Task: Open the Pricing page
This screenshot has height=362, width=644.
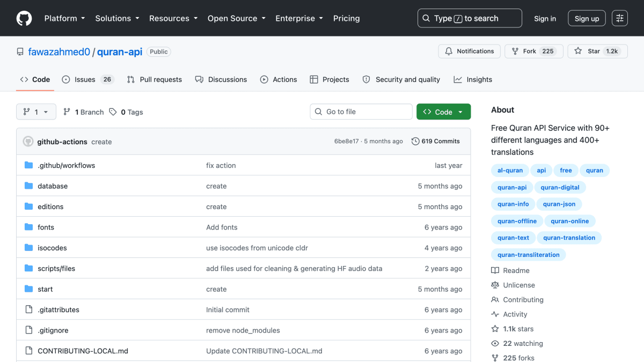Action: click(x=346, y=18)
